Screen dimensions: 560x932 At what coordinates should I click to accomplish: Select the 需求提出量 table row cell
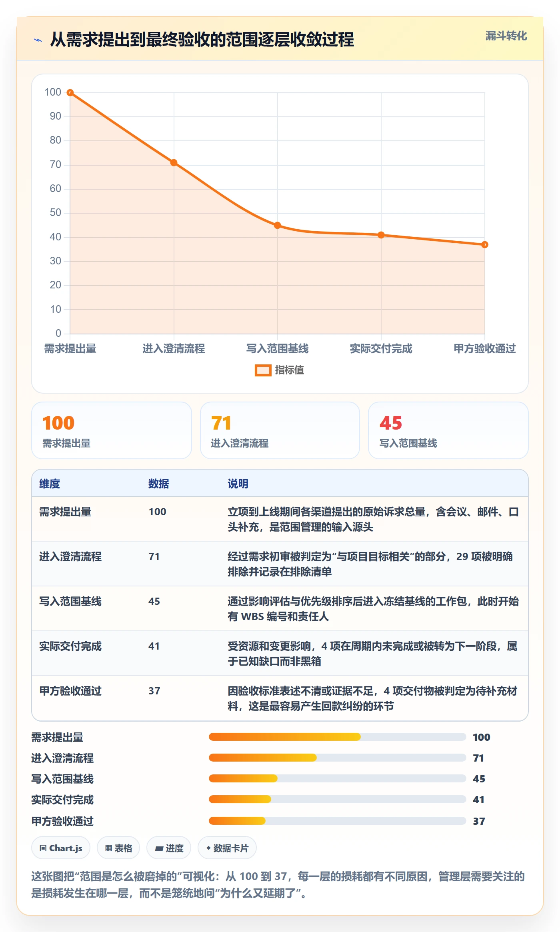(65, 512)
